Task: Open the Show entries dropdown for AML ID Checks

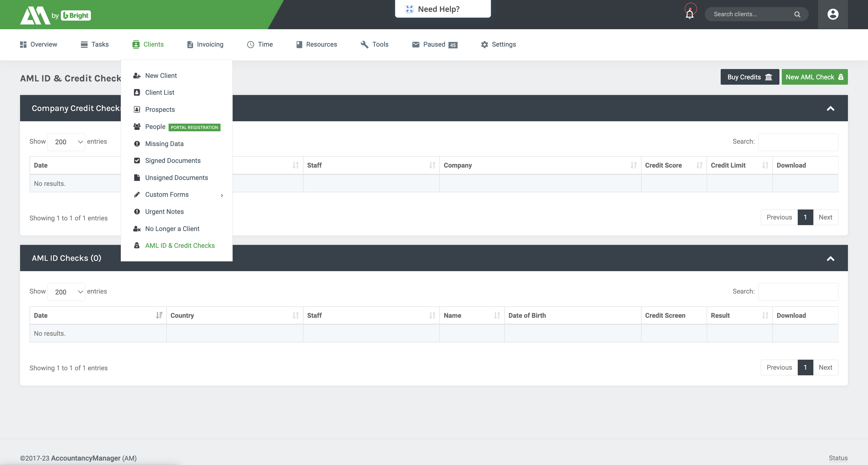Action: (x=66, y=292)
